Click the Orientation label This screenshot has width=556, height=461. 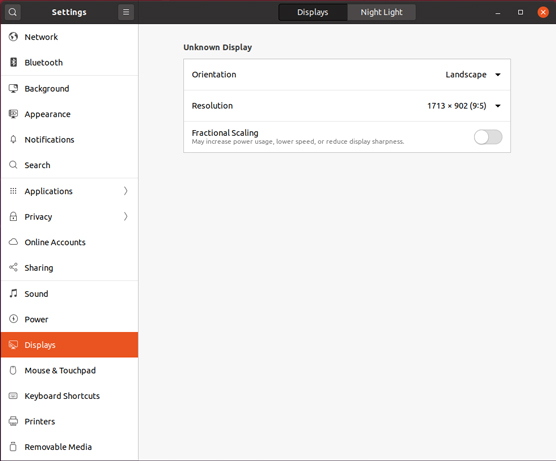coord(214,74)
